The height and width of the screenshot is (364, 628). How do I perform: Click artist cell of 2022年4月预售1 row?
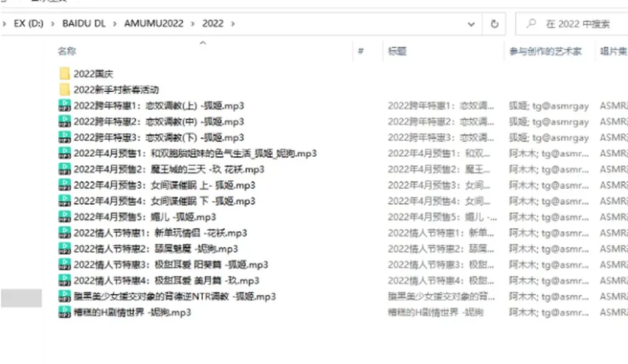tap(549, 153)
